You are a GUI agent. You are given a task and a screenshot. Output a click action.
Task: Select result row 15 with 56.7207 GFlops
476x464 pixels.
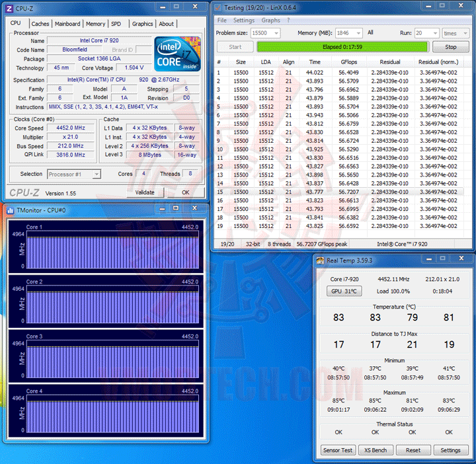pos(339,192)
